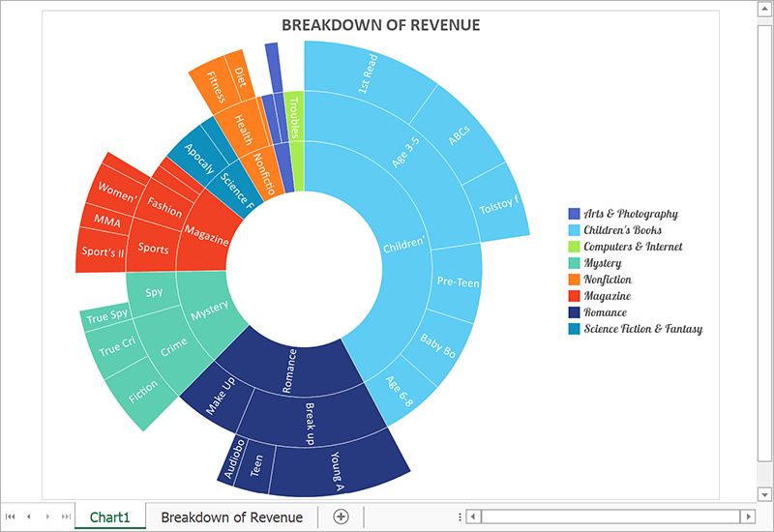Select the Fashion chart segment
This screenshot has width=774, height=532.
click(164, 207)
